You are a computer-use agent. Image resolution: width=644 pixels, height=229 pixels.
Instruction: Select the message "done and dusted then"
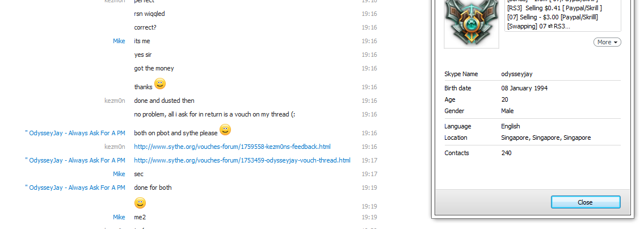(165, 101)
